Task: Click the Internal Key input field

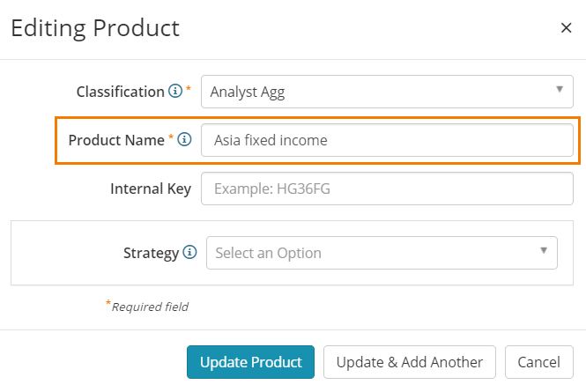Action: tap(387, 189)
